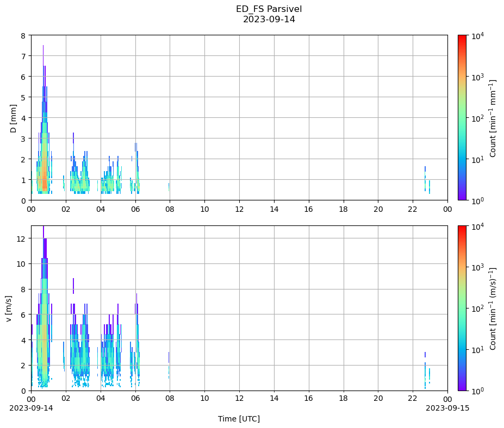The height and width of the screenshot is (428, 504).
Task: Click the velocity plot's rainbow colorbar
Action: [462, 309]
